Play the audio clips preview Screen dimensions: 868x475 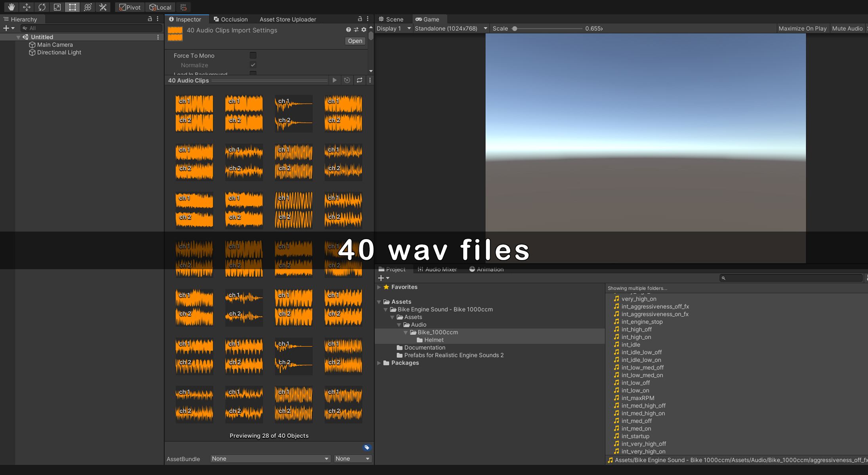335,80
